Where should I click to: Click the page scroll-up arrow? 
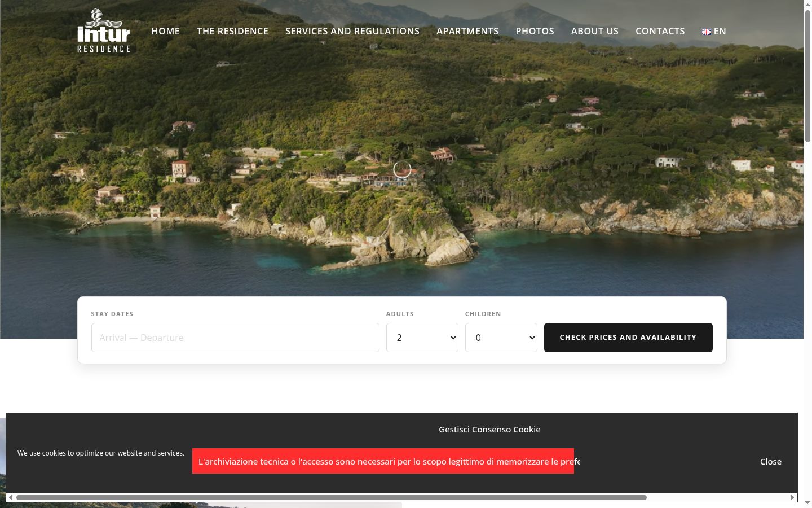coord(807,4)
